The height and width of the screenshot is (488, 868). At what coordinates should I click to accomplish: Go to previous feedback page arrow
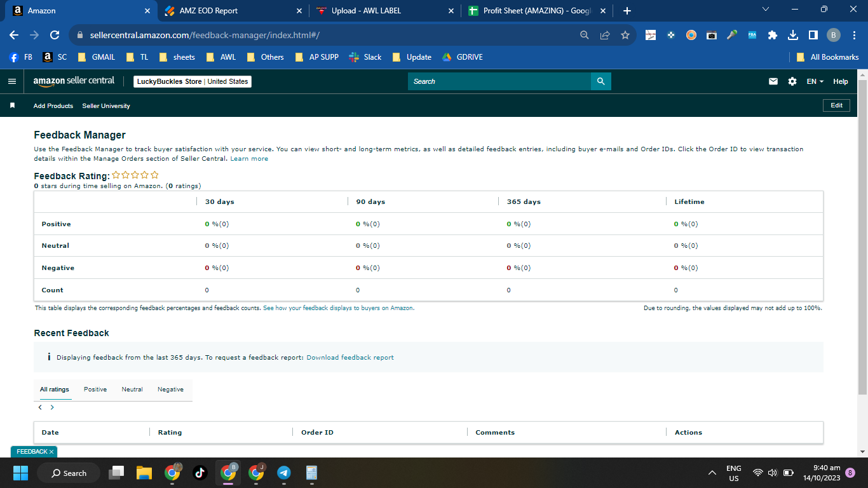40,407
